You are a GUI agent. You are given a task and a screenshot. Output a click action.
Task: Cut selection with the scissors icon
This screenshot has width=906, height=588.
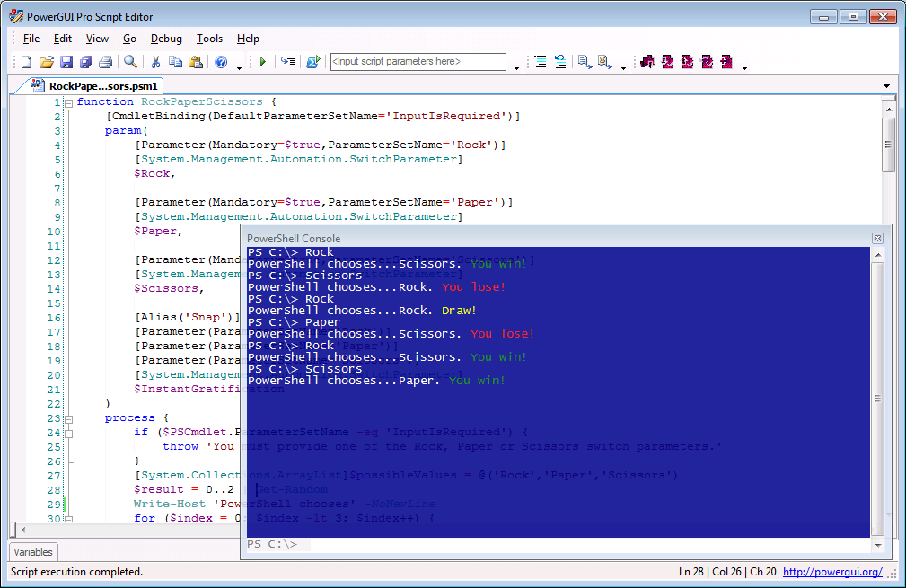(155, 62)
